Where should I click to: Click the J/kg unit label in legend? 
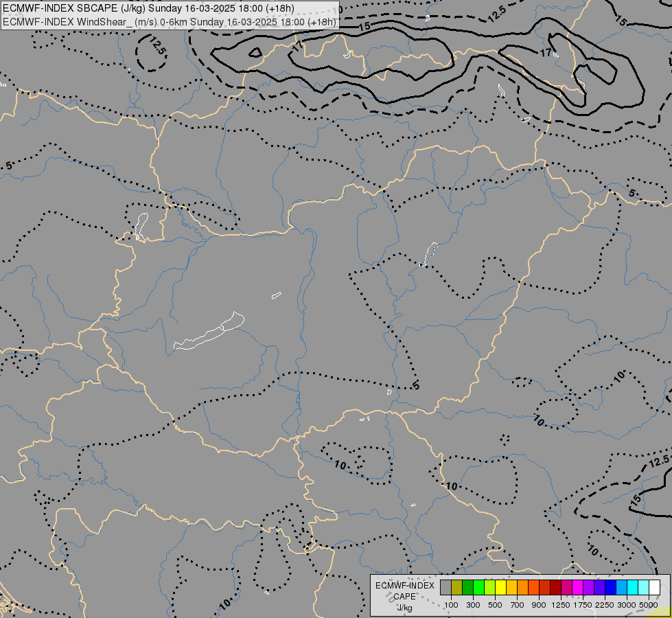(405, 608)
